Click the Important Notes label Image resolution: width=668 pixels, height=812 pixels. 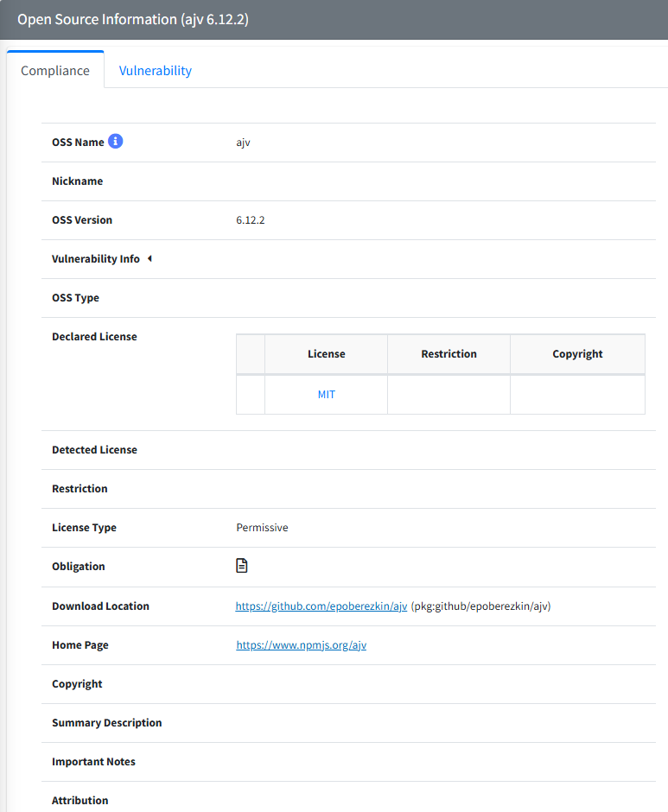pyautogui.click(x=94, y=761)
